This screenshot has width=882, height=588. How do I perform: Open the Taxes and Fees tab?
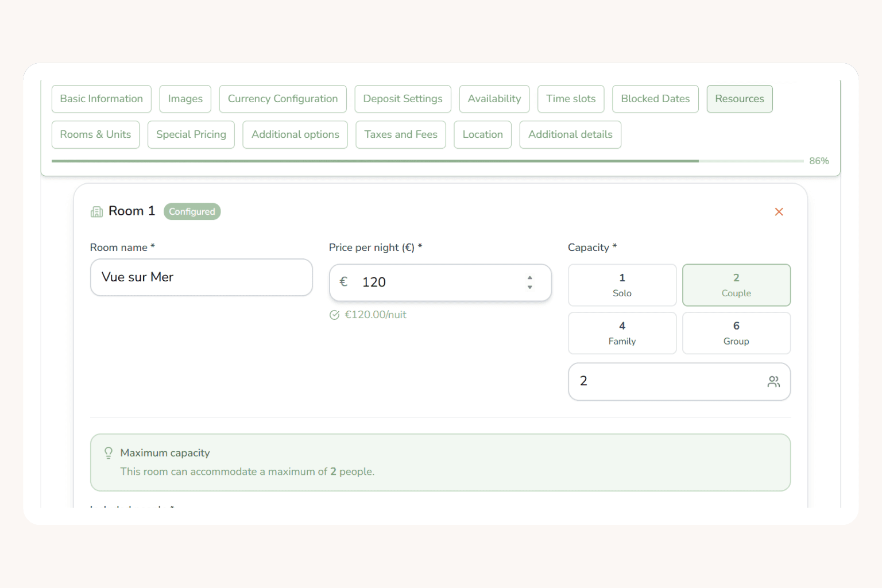(401, 134)
